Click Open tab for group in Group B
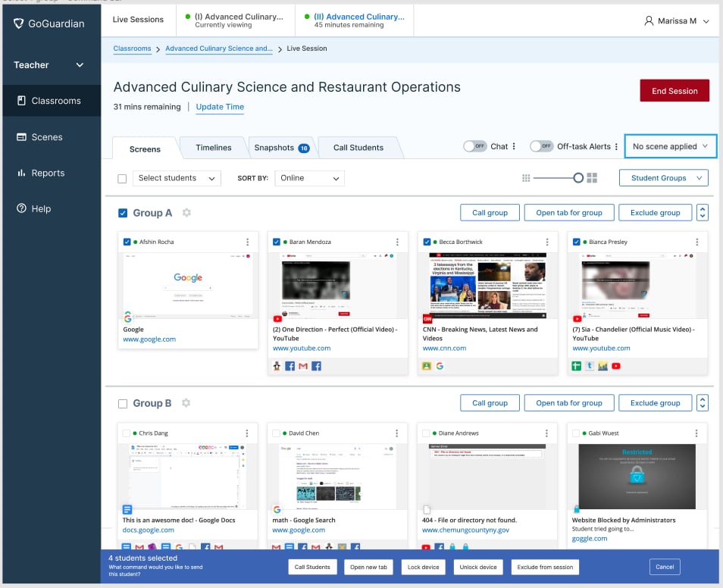 point(569,402)
